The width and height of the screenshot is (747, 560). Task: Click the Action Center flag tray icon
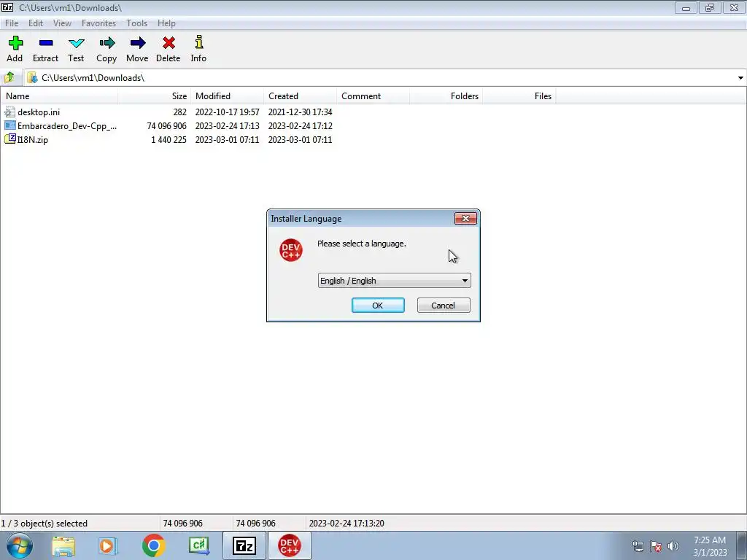[x=656, y=546]
